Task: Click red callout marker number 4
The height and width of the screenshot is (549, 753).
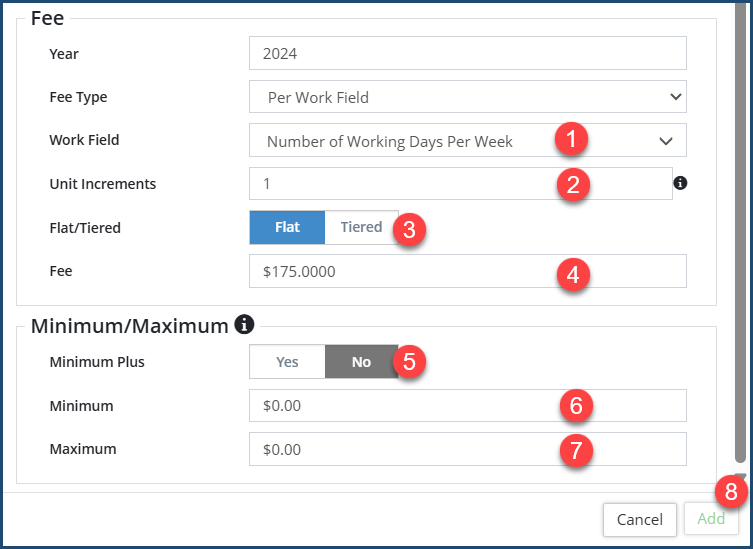Action: click(574, 272)
